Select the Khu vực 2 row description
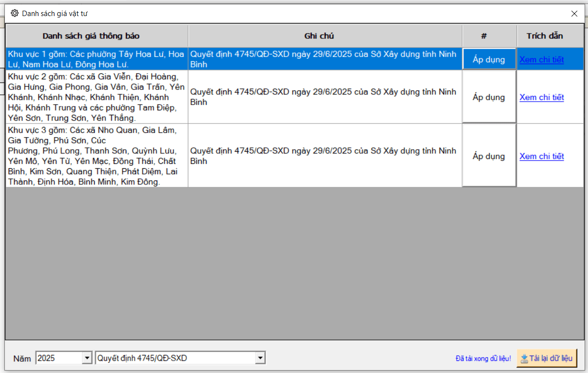The width and height of the screenshot is (588, 373). pyautogui.click(x=96, y=97)
